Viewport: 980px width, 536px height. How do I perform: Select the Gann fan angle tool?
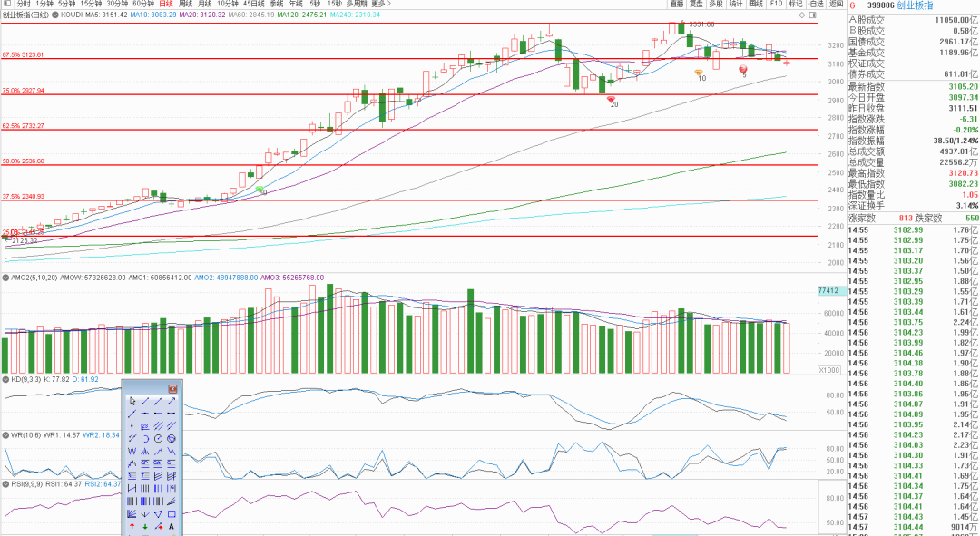point(132,514)
